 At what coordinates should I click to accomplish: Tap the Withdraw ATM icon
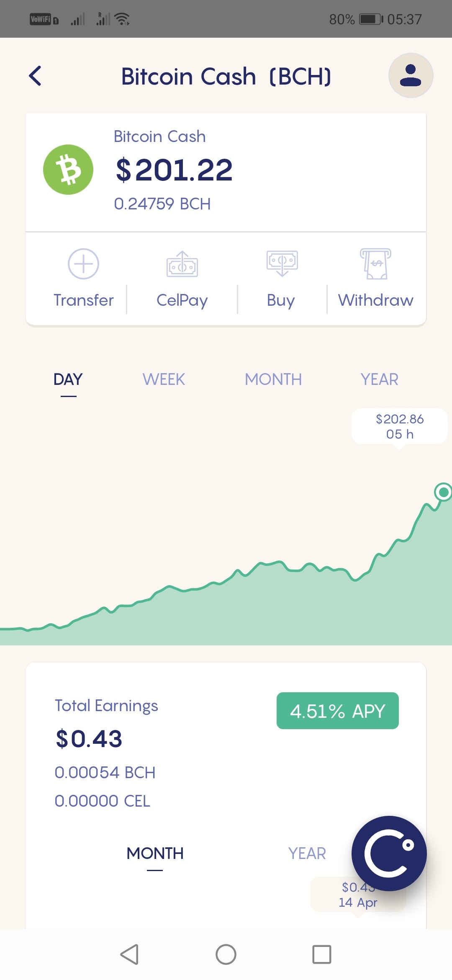(375, 264)
